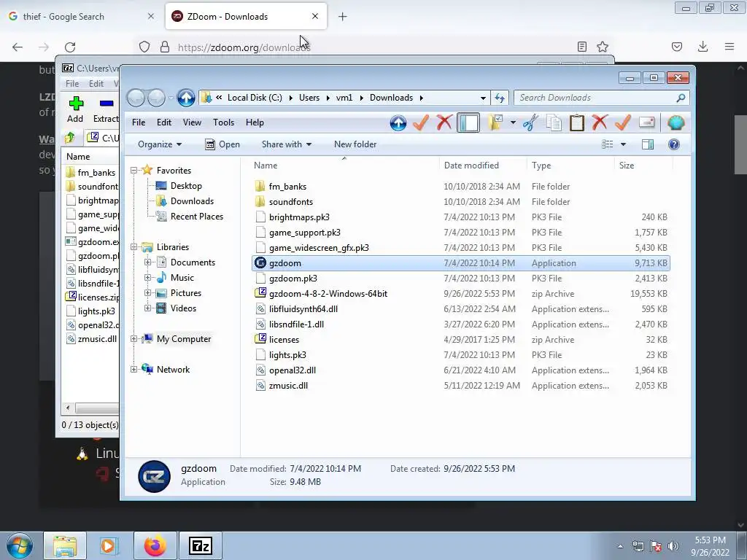The height and width of the screenshot is (560, 747).
Task: Click the tracking protection shield icon
Action: 144,47
